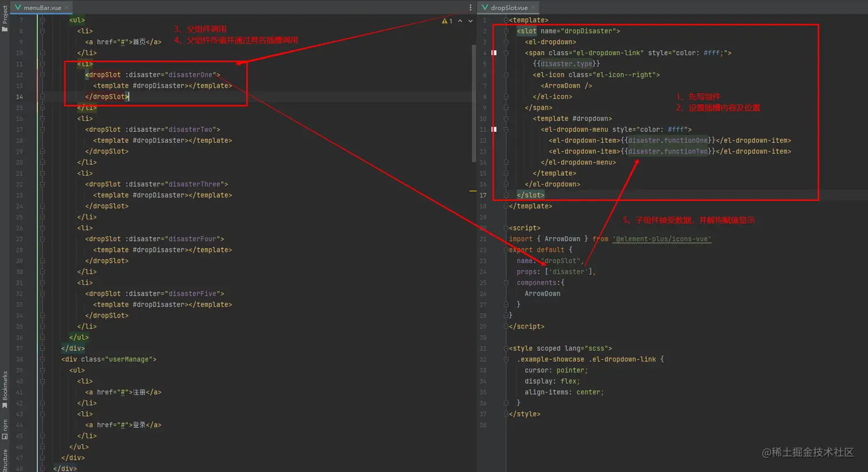The height and width of the screenshot is (472, 868).
Task: Fold the <template> block on dropSlot.vue line 1
Action: (506, 20)
